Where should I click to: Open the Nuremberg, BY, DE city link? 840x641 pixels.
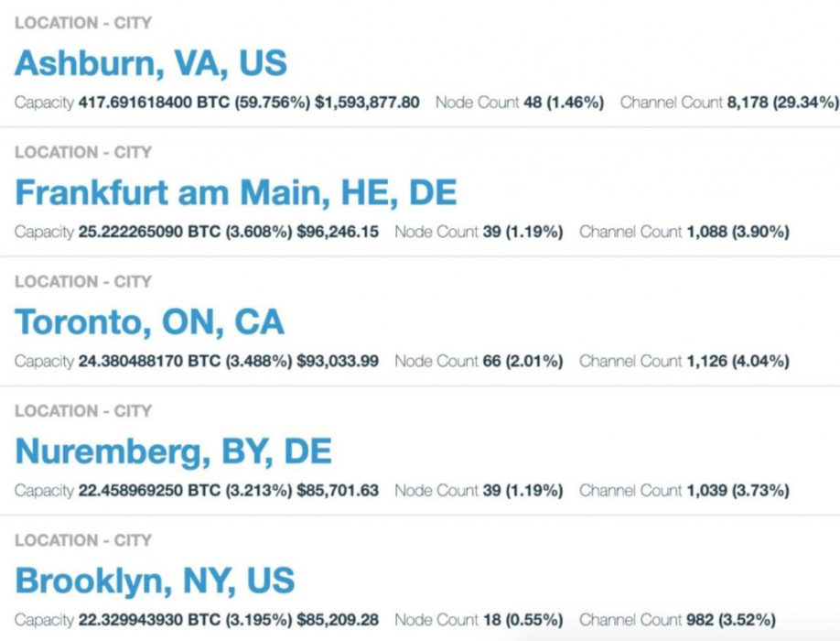174,451
